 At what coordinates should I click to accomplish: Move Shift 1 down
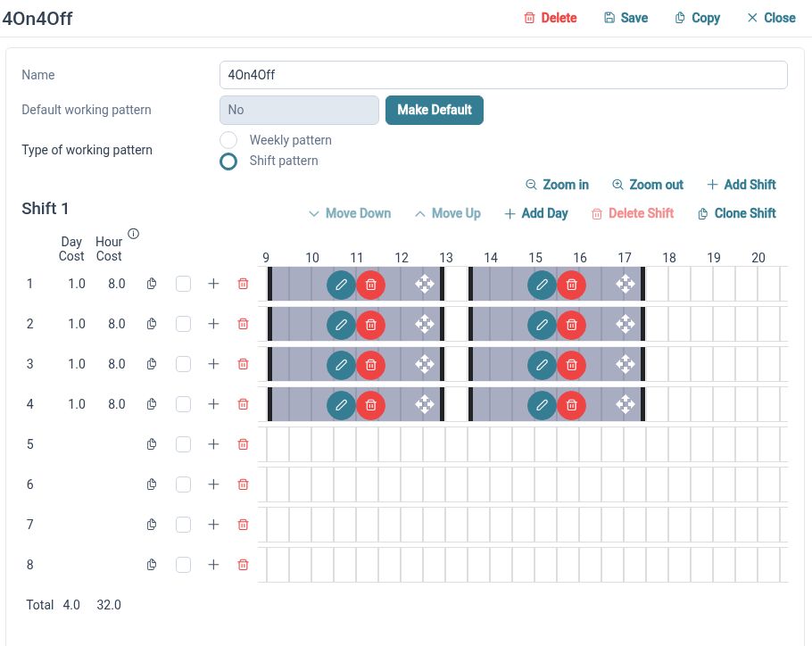click(350, 213)
